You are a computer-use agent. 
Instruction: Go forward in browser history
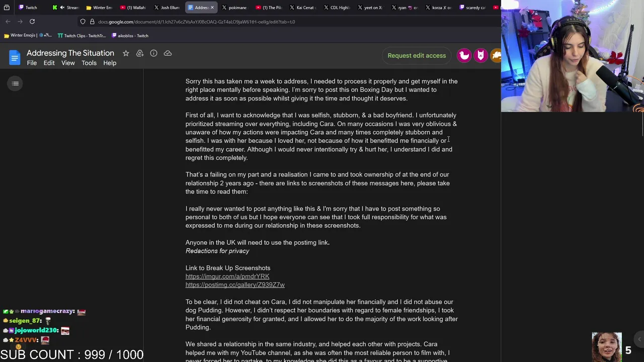pos(20,22)
